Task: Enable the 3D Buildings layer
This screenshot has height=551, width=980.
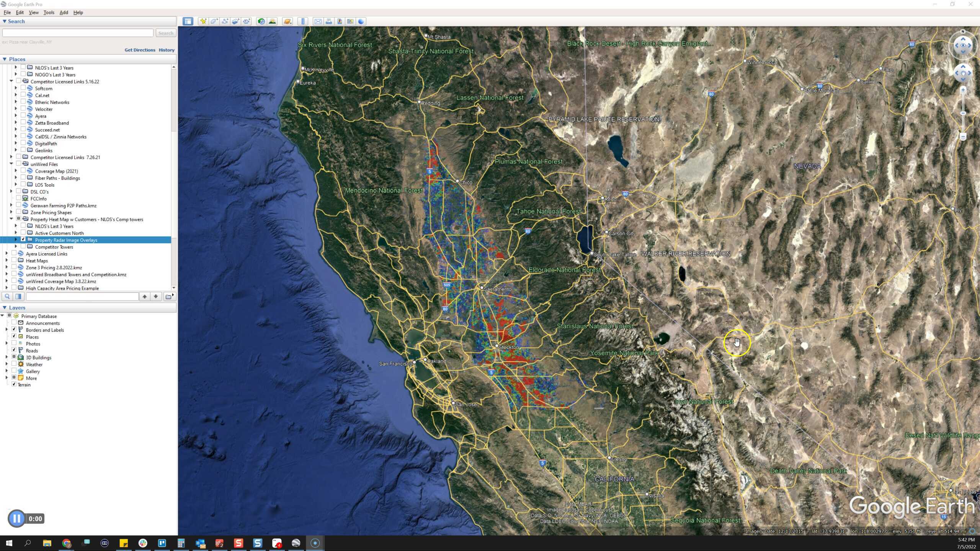Action: 15,357
